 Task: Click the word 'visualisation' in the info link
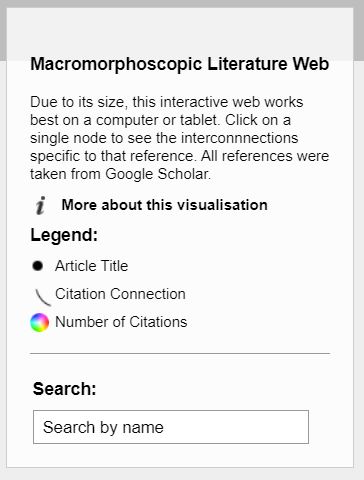[222, 205]
